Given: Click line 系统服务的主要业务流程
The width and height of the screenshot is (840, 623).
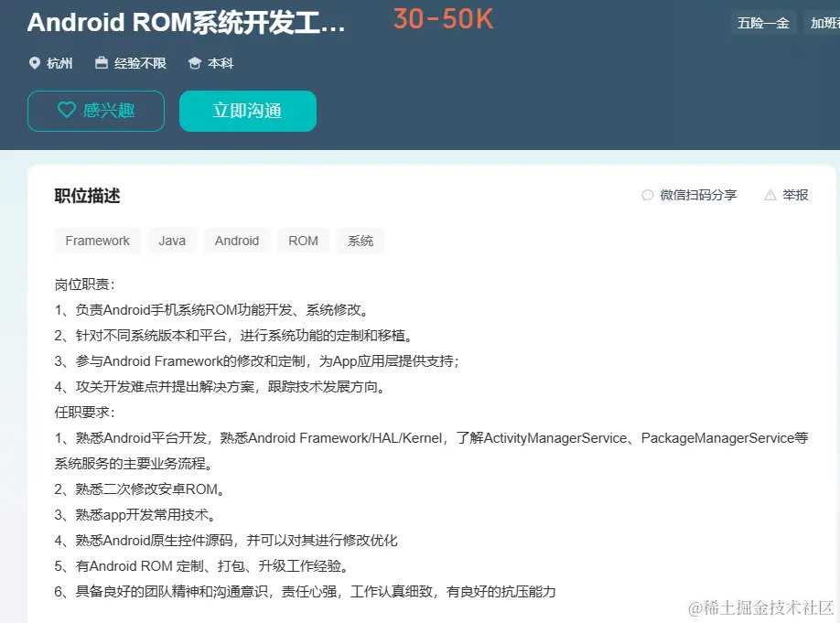Looking at the screenshot, I should click(x=134, y=464).
